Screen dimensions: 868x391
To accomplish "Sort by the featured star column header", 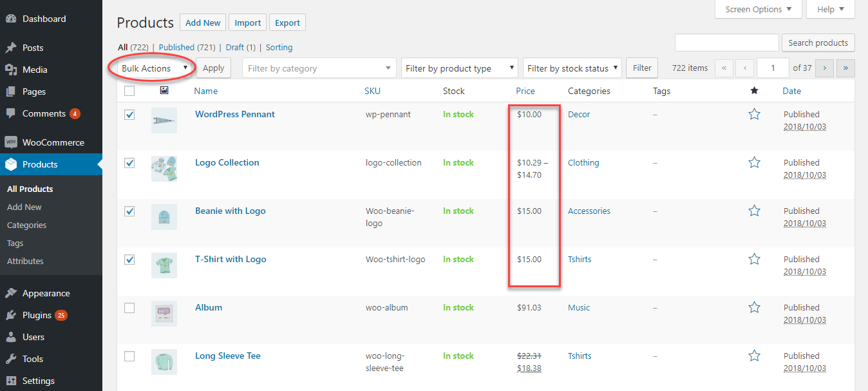I will (x=754, y=91).
